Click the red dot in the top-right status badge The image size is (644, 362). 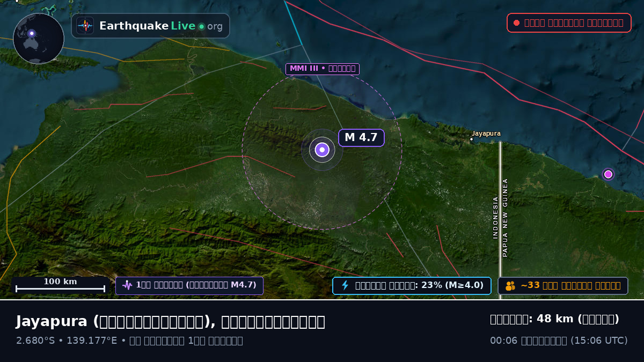tap(516, 23)
